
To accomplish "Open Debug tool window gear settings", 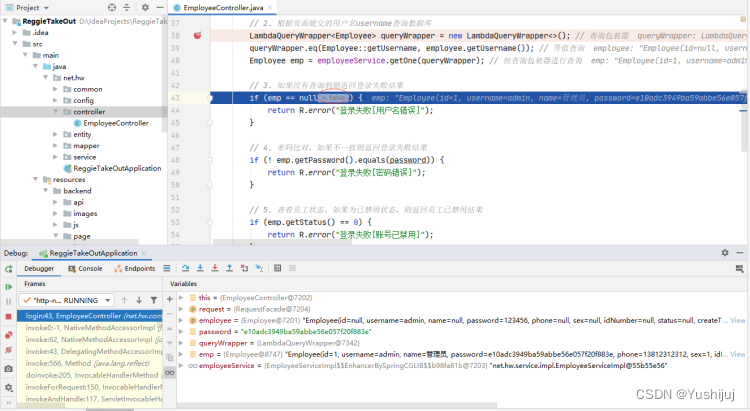I will (725, 252).
